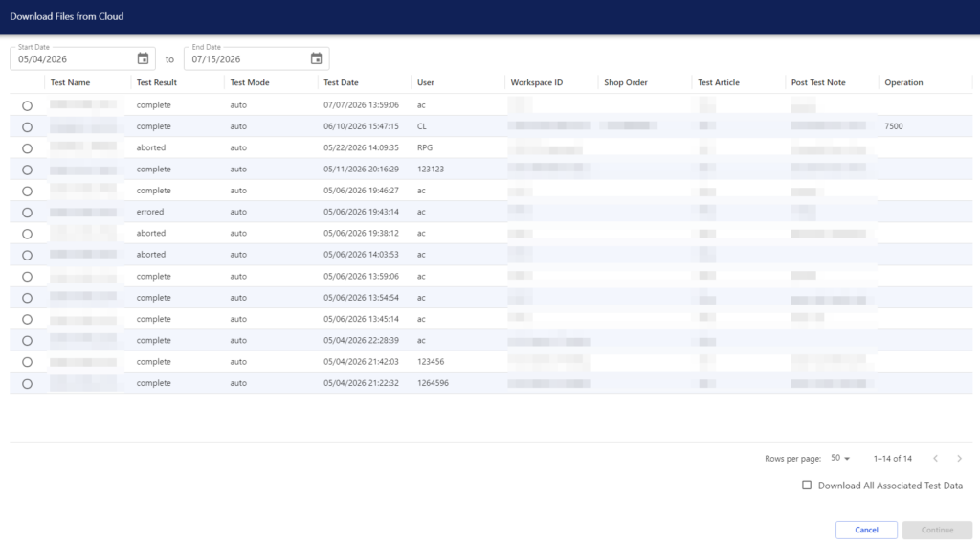980x543 pixels.
Task: Click the 7500 operation cell
Action: (x=894, y=126)
